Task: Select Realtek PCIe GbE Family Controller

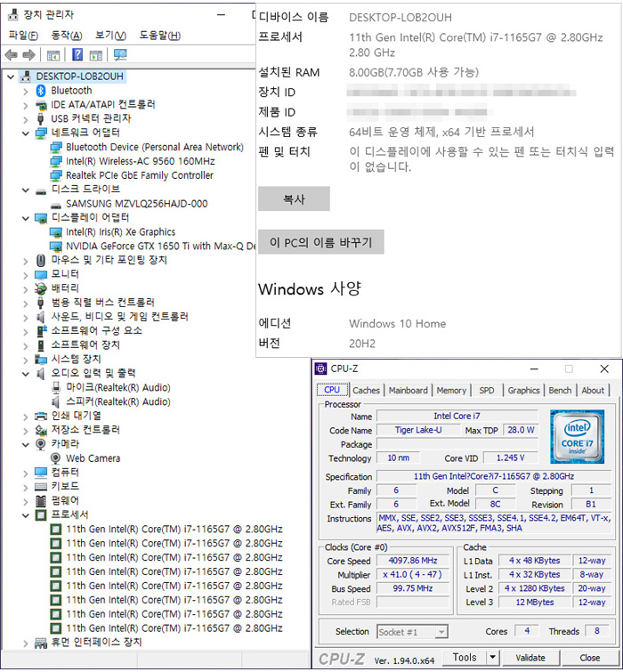Action: pos(139,175)
